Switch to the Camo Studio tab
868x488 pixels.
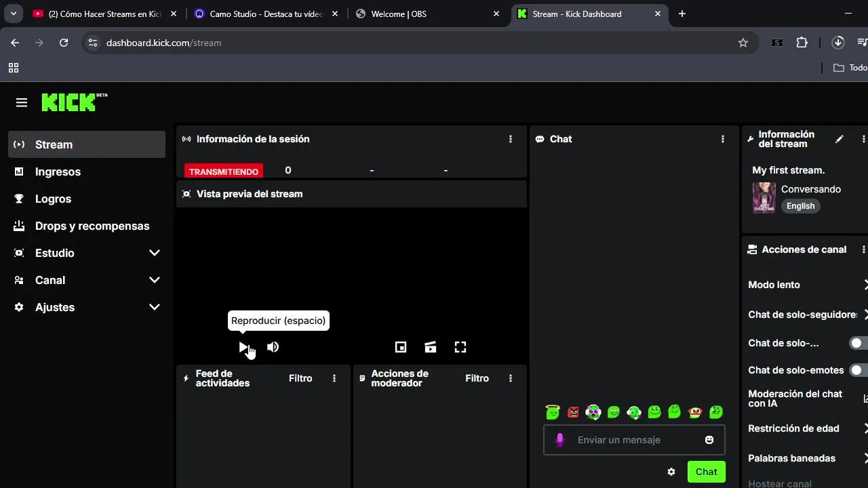click(x=267, y=14)
